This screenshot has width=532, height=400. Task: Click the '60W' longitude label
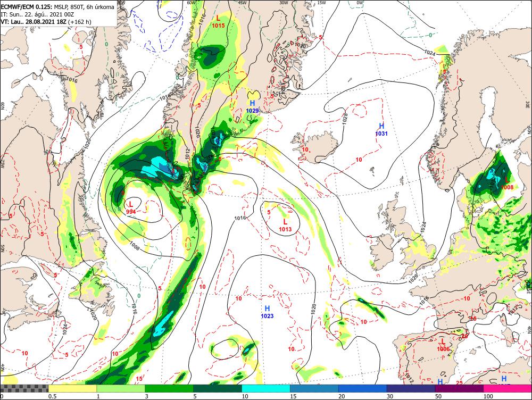(x=192, y=3)
